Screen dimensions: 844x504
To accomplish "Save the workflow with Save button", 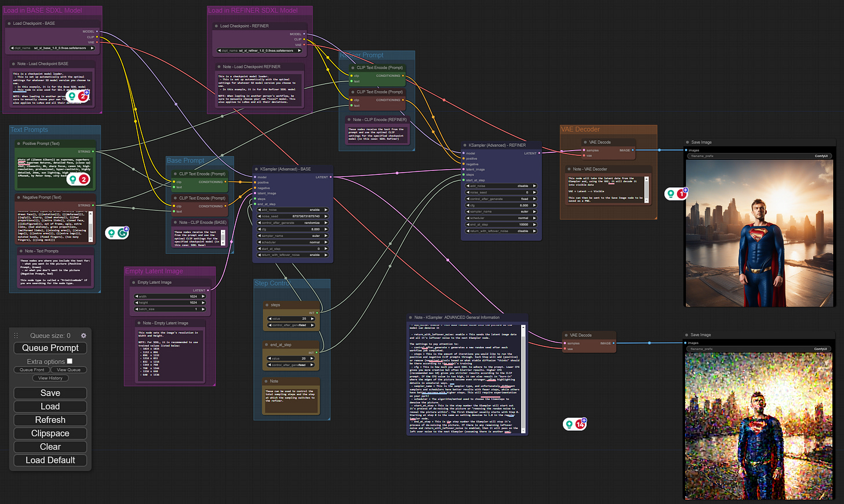I will (x=50, y=393).
